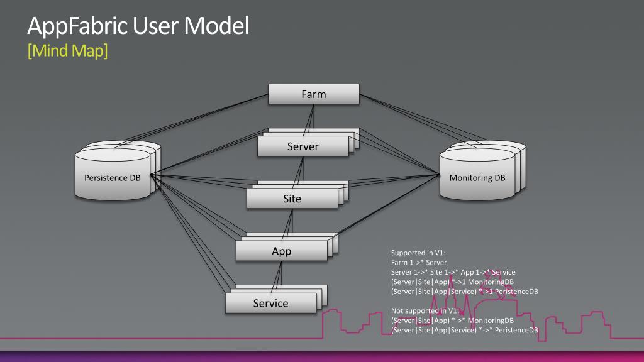Click the 'Supported in V1:' heading
Viewport: 644px width, 362px height.
pyautogui.click(x=418, y=253)
